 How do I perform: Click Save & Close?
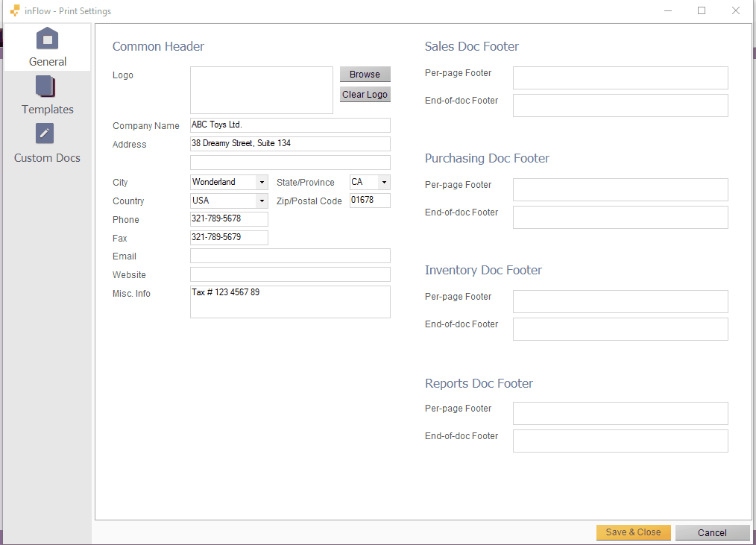coord(634,532)
